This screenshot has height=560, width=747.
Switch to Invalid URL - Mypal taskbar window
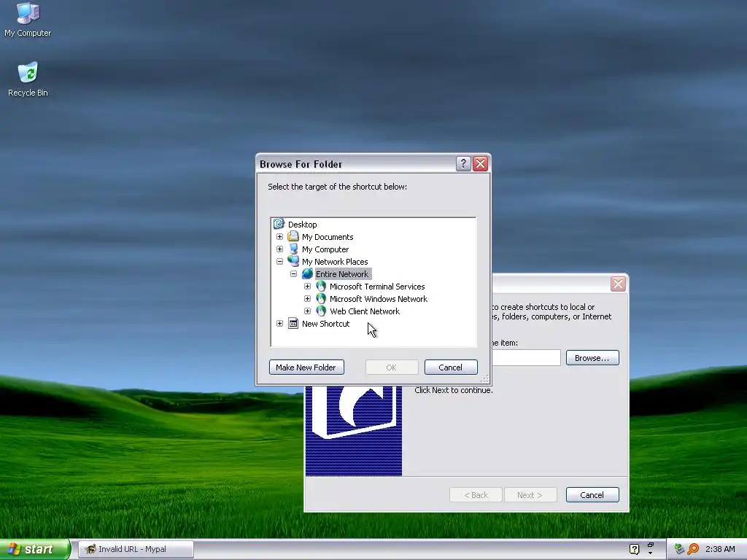click(136, 549)
